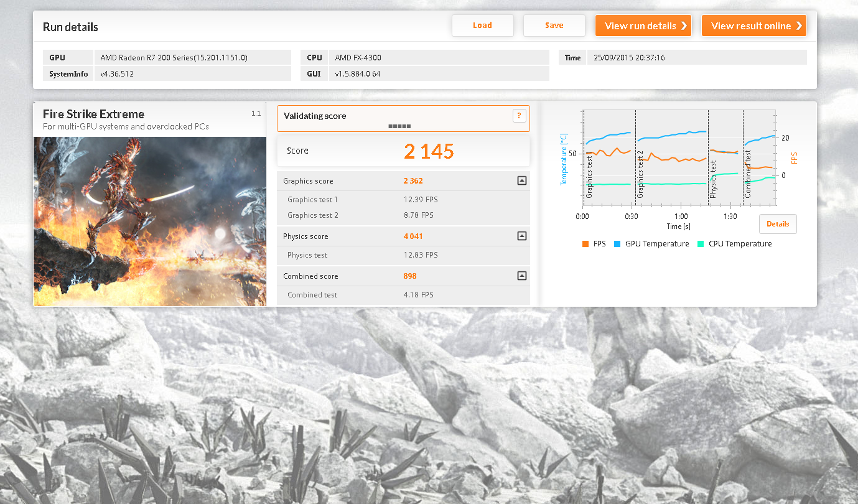Click the green CPU Temperature legend swatch

coord(701,244)
